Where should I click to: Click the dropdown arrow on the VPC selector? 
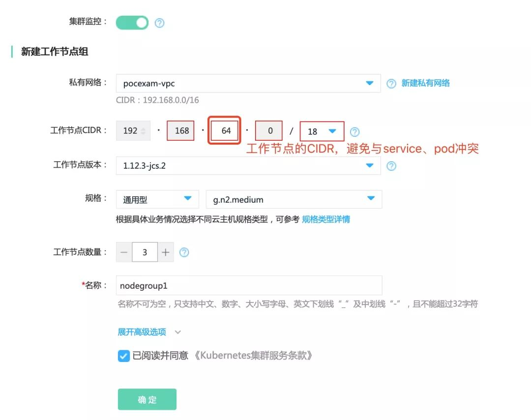point(369,83)
